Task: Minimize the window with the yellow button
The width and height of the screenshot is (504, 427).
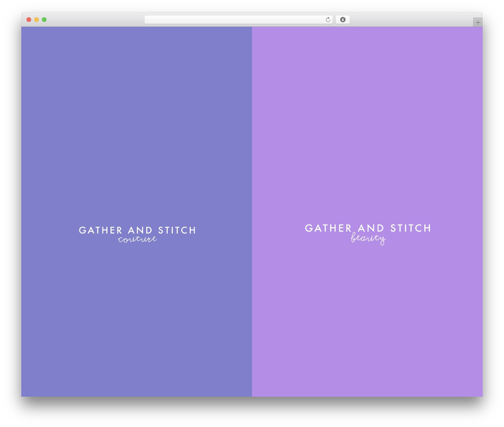Action: (x=37, y=20)
